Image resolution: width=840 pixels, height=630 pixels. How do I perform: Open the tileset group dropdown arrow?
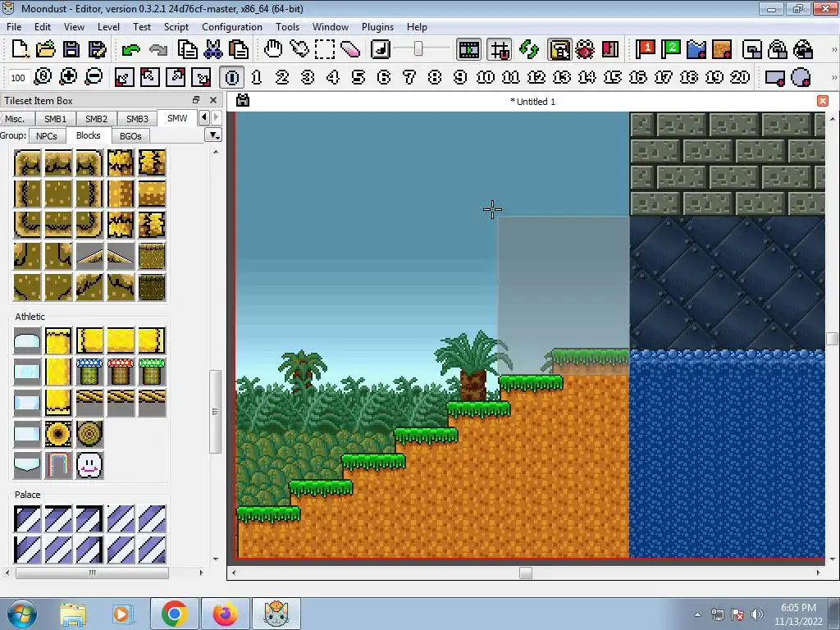214,135
